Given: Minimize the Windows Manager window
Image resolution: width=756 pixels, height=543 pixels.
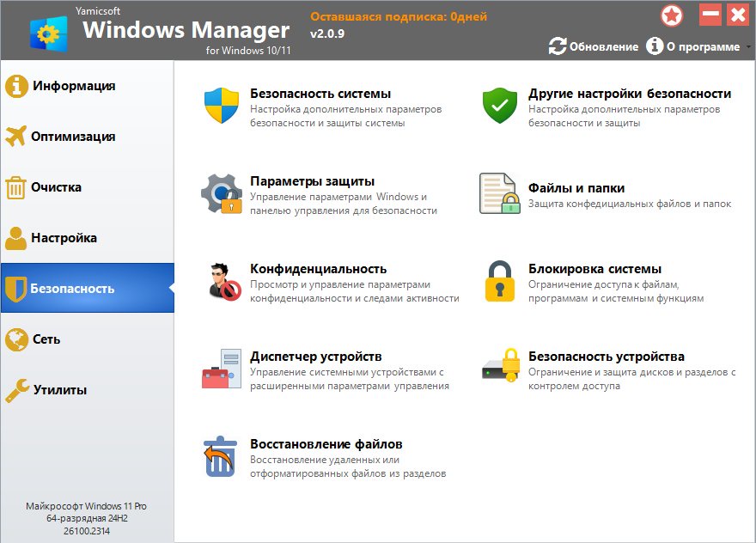Looking at the screenshot, I should (710, 15).
